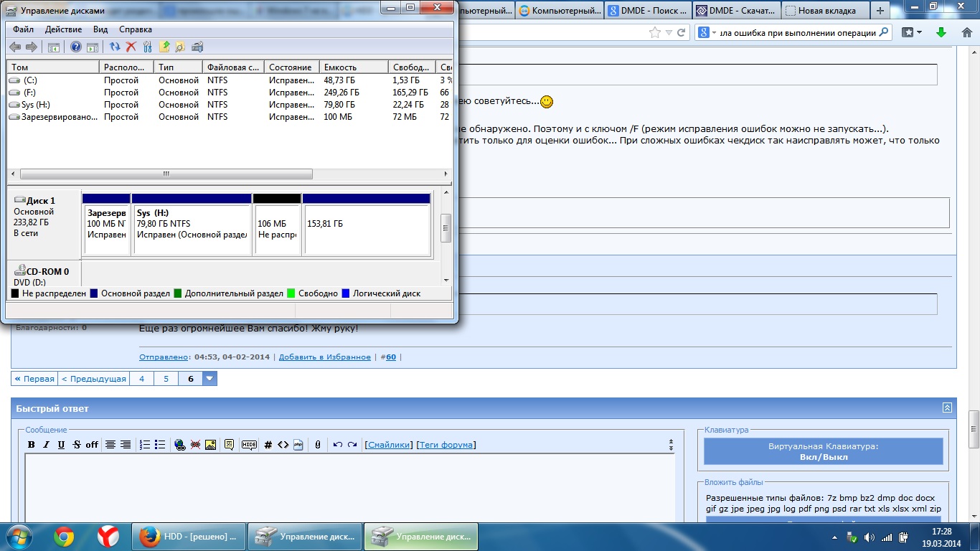Open the page number dropdown arrow beside 6
The image size is (980, 551).
(x=209, y=379)
